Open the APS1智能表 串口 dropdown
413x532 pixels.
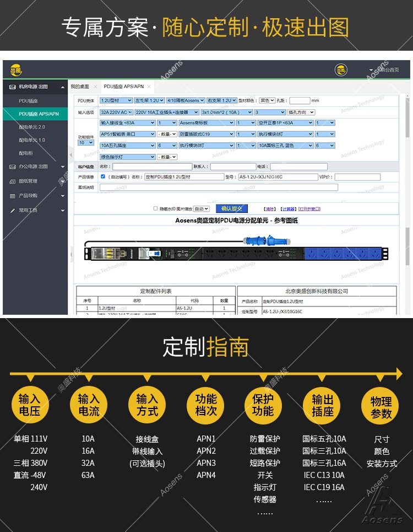(127, 134)
